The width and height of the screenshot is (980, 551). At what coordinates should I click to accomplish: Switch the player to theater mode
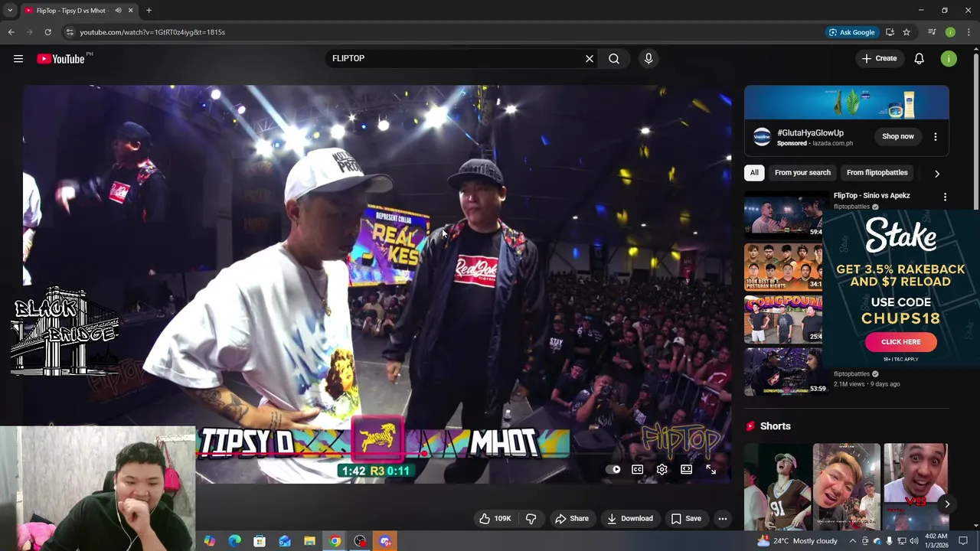tap(687, 469)
